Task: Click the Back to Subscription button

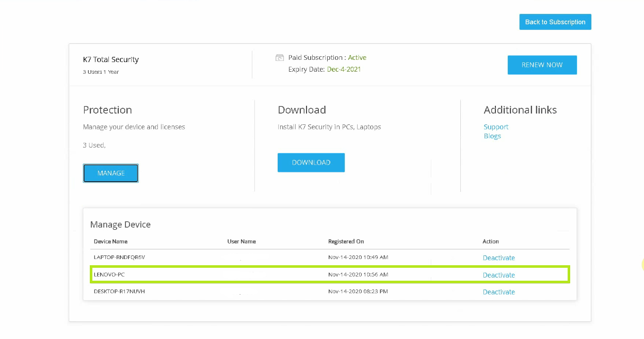Action: (555, 22)
